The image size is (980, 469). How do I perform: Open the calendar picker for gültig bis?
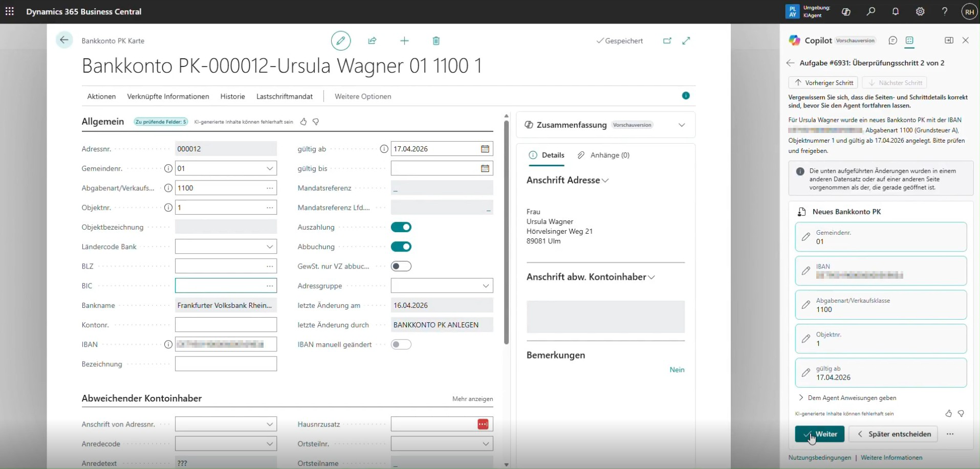coord(485,168)
